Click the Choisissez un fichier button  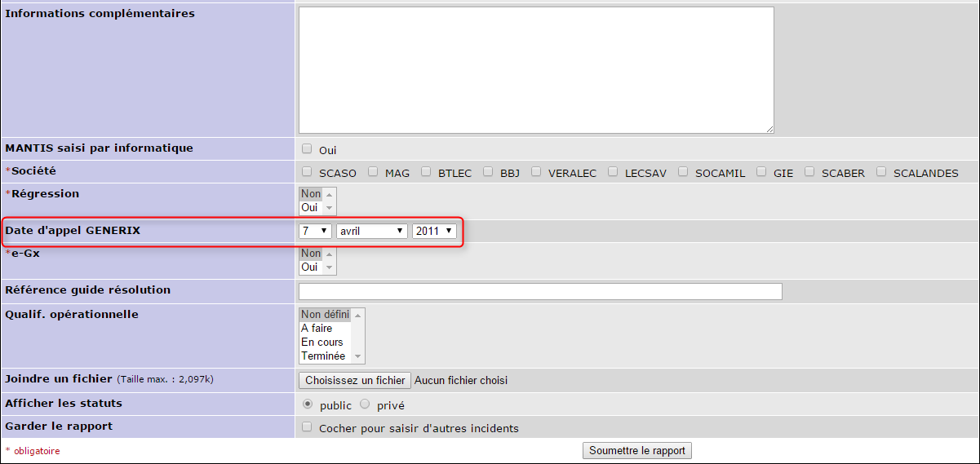click(355, 380)
